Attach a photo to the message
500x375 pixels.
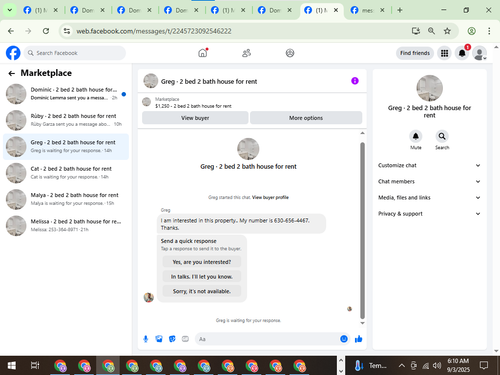click(x=159, y=339)
